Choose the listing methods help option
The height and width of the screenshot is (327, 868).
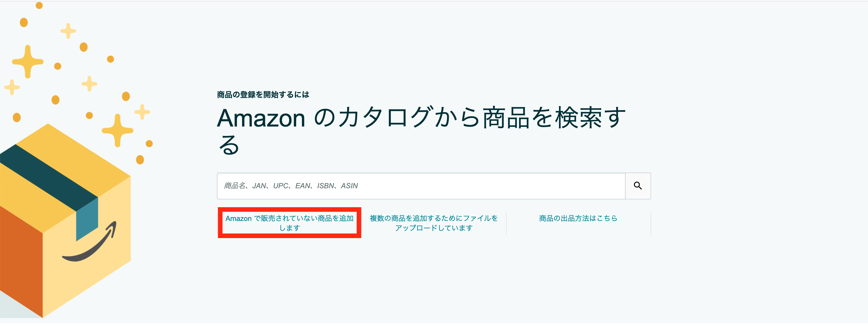click(578, 218)
